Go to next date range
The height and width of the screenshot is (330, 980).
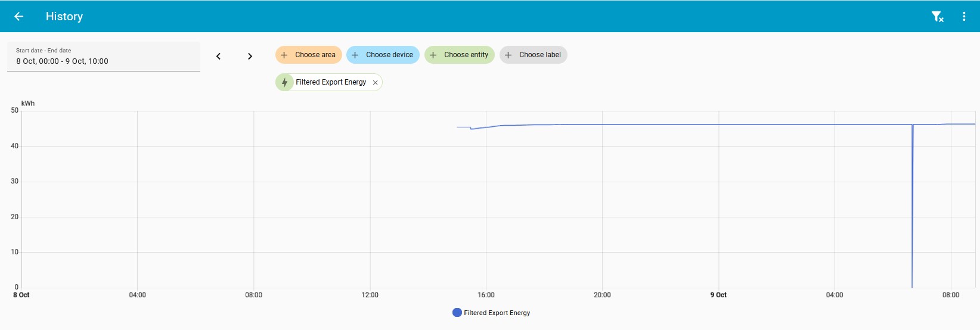[250, 56]
